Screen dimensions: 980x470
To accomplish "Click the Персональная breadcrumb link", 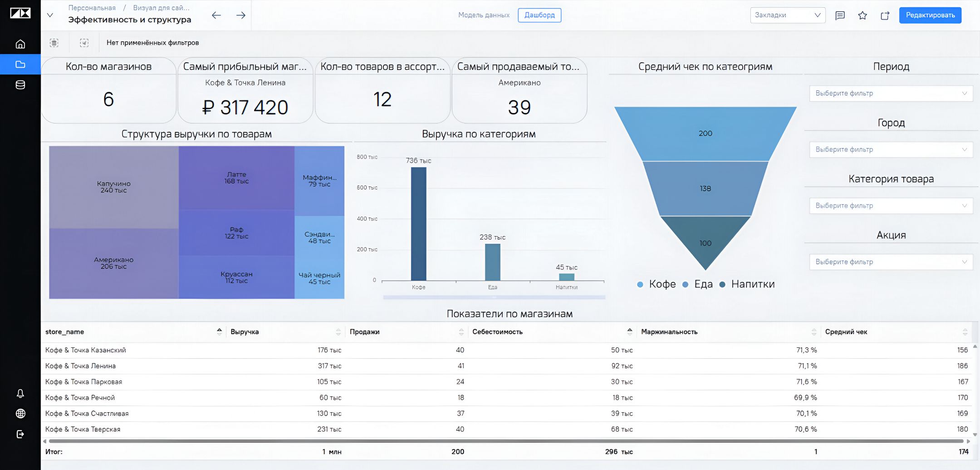I will click(92, 8).
